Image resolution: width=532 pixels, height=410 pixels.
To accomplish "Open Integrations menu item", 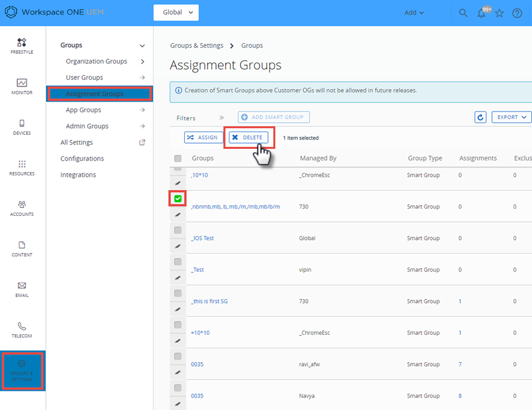I will (x=78, y=175).
